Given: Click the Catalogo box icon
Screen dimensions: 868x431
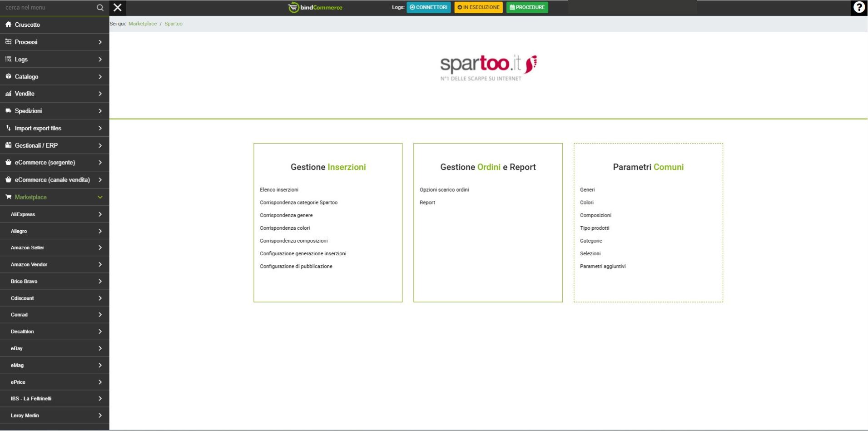Looking at the screenshot, I should [8, 76].
